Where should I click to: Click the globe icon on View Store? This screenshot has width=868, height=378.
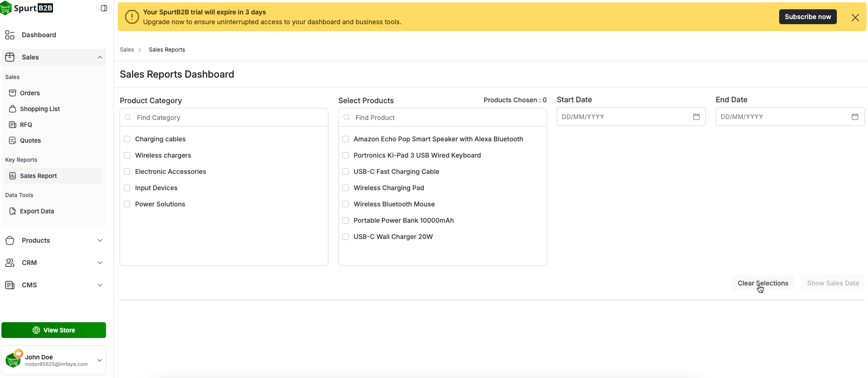(x=36, y=330)
